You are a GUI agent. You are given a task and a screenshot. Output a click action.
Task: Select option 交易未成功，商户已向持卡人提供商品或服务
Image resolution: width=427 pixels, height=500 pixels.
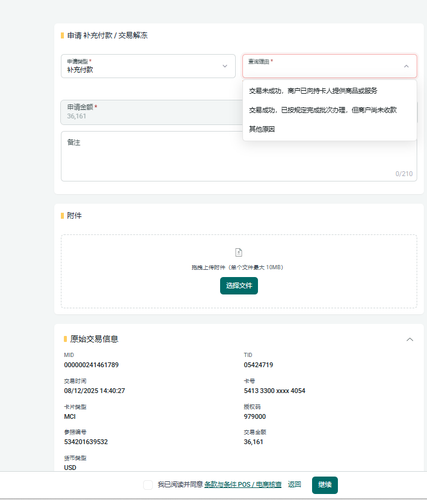(313, 91)
